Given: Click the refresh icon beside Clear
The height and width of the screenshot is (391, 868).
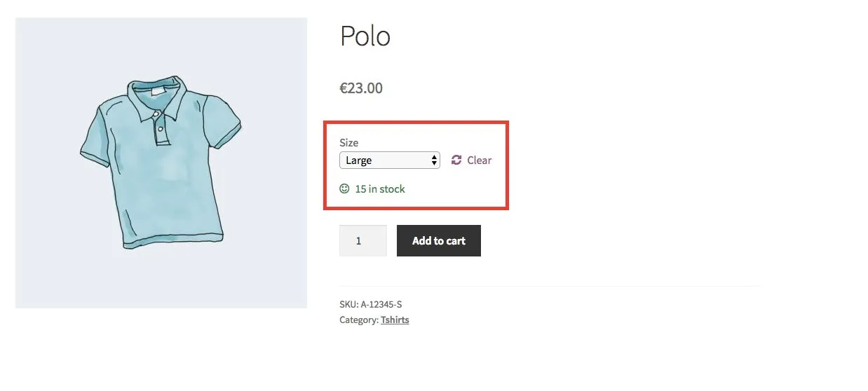Looking at the screenshot, I should (x=456, y=160).
